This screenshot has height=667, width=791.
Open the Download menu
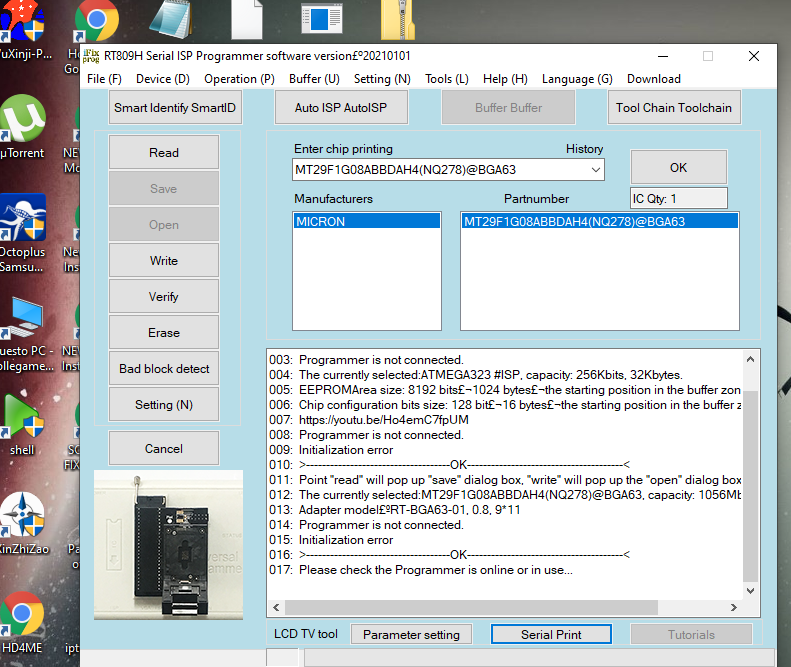654,79
